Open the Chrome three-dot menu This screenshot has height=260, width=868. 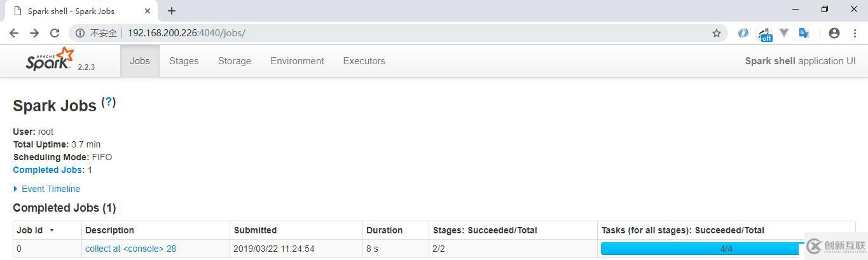click(x=854, y=33)
